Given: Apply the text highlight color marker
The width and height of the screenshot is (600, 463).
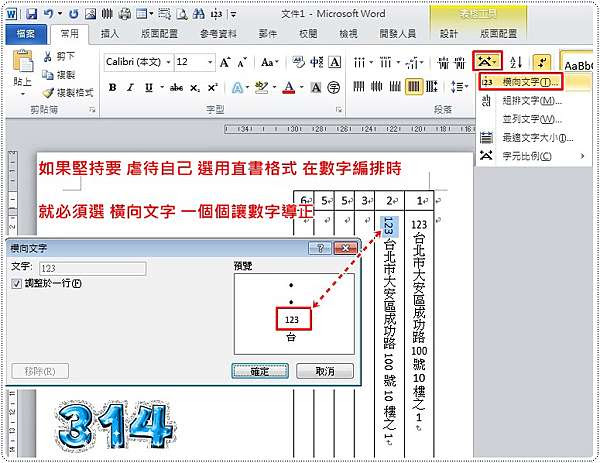Looking at the screenshot, I should click(x=261, y=88).
